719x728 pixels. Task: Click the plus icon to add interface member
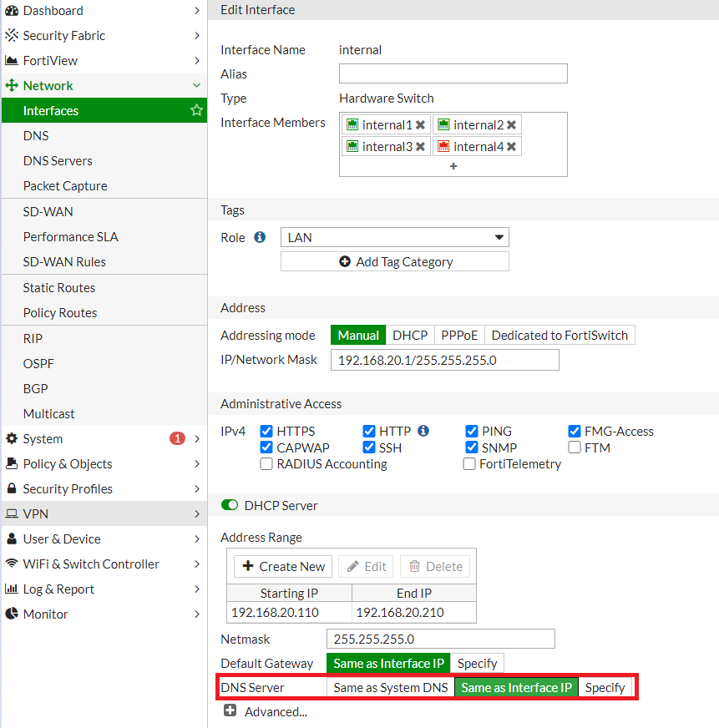[x=453, y=166]
